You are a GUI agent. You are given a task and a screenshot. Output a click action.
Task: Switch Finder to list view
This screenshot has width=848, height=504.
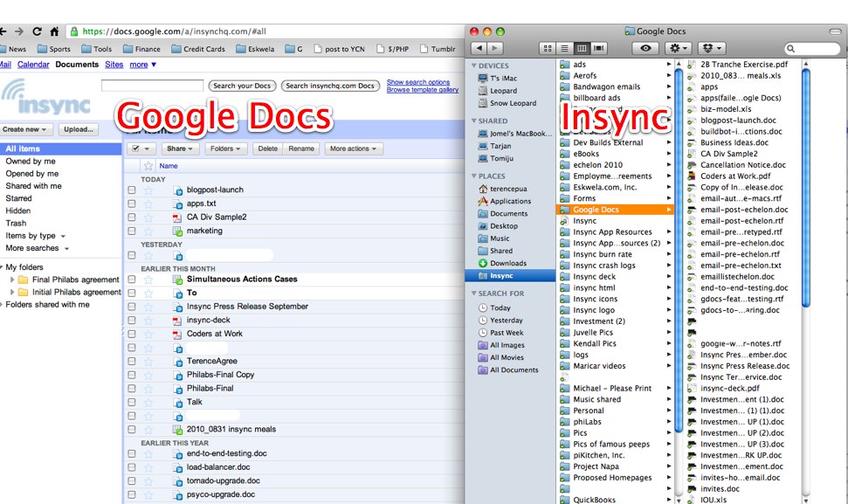click(x=564, y=48)
